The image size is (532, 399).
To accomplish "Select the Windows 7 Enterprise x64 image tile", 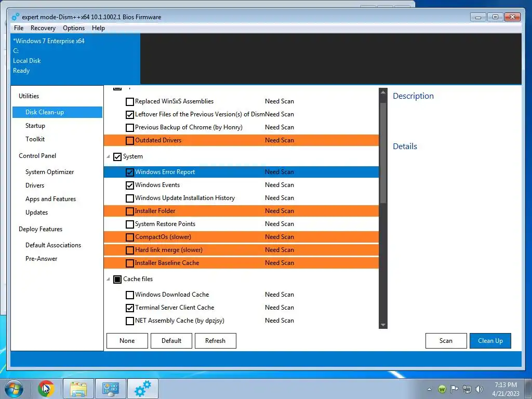I will point(75,59).
